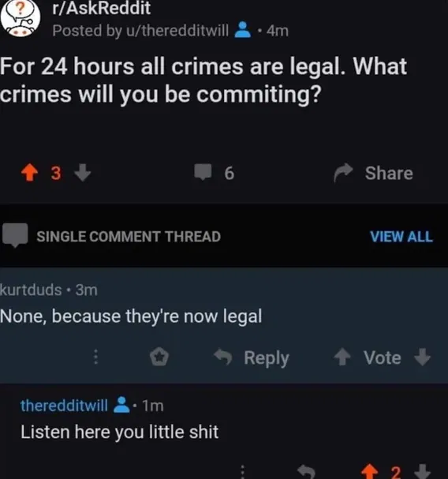Upvote theredditwill's reply
The width and height of the screenshot is (448, 479).
tap(369, 471)
